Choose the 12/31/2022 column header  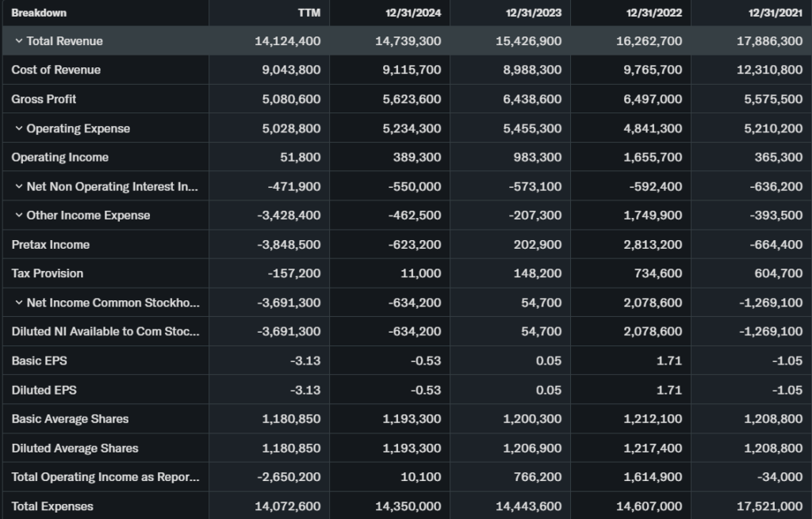[655, 13]
